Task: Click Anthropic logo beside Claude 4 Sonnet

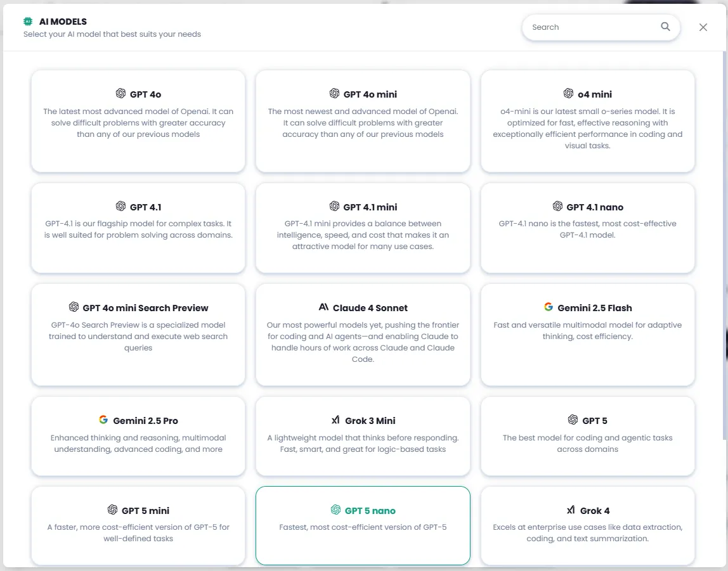Action: click(323, 307)
